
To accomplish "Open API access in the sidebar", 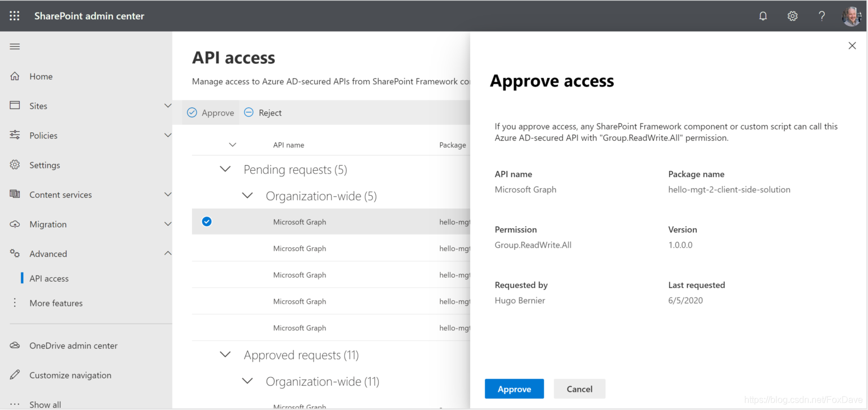I will [49, 278].
